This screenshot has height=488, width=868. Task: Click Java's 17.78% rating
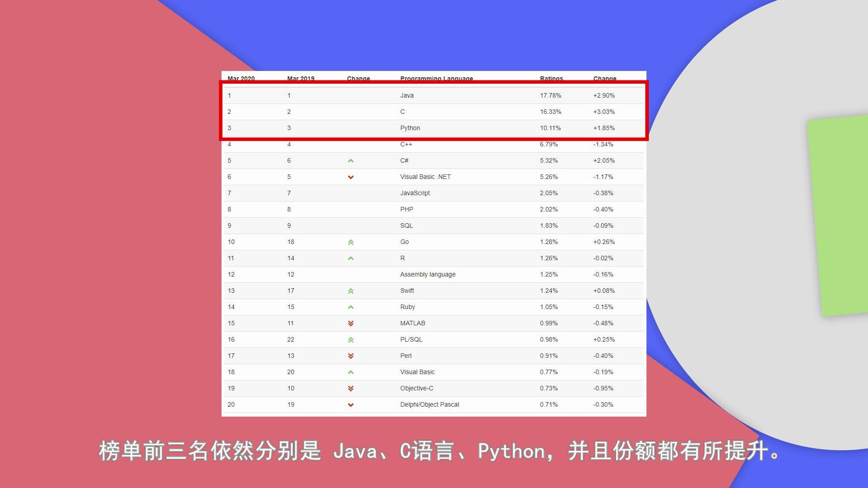551,95
